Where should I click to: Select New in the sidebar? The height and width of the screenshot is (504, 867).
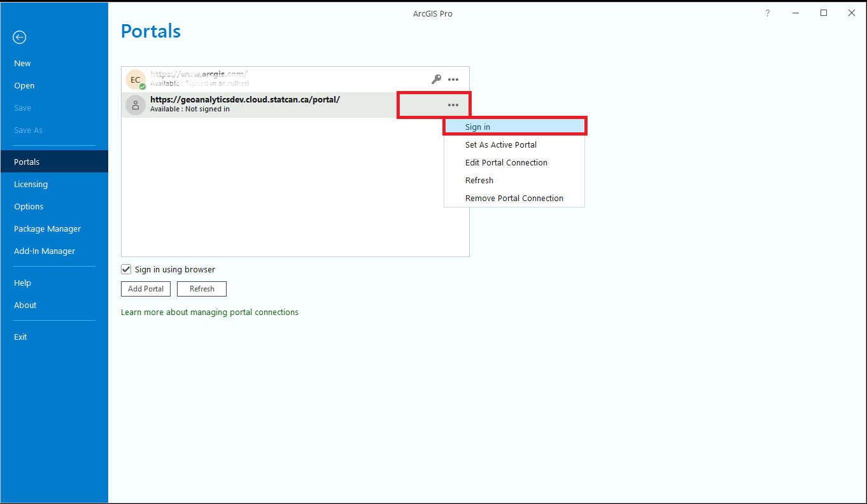click(54, 64)
